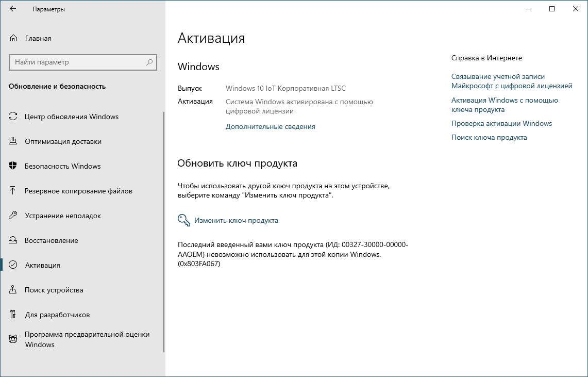Open Активация Windows с помощью ключа продукта link
The width and height of the screenshot is (588, 377).
point(505,105)
